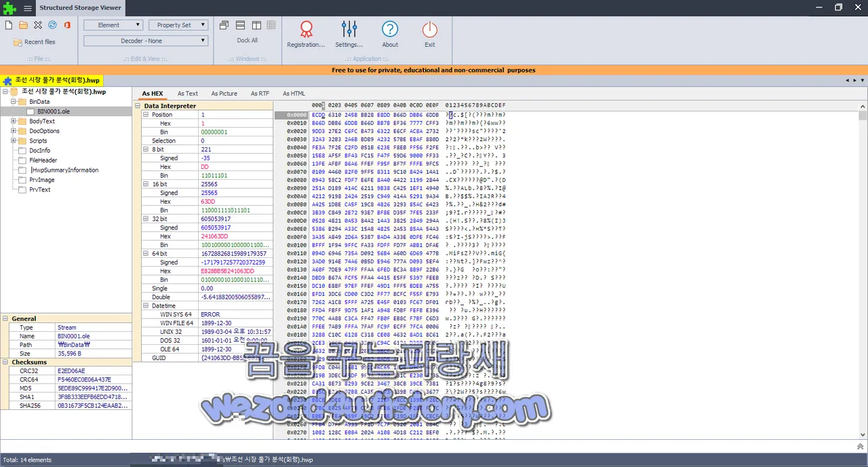868x467 pixels.
Task: Select the FileHeader stream
Action: (x=43, y=160)
